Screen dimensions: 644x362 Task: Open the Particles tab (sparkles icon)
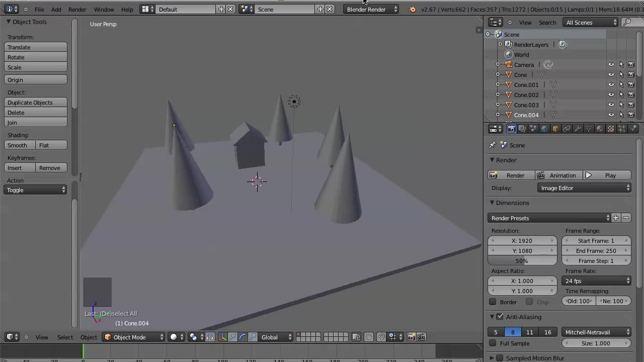[622, 129]
